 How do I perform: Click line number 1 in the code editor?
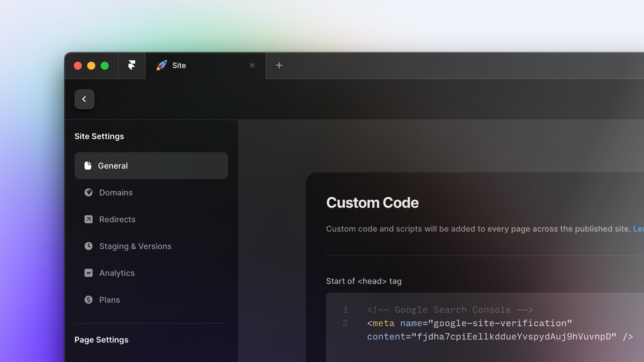coord(345,310)
